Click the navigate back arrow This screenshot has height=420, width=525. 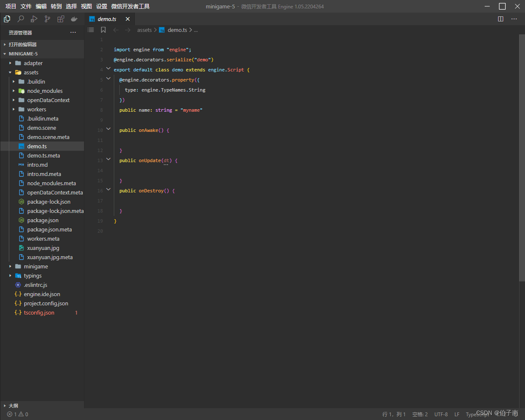pos(116,30)
